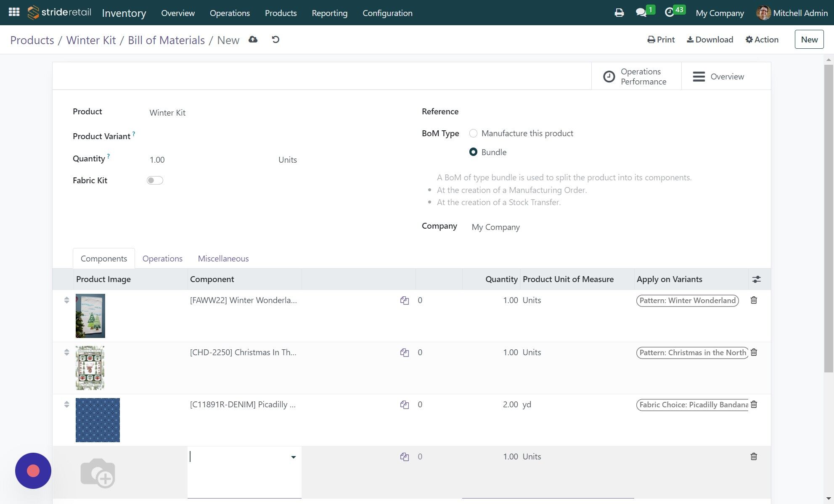
Task: Switch to the Miscellaneous tab
Action: point(223,259)
